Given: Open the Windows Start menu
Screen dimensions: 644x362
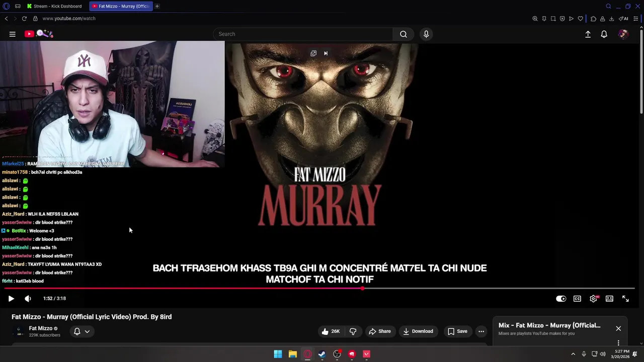Looking at the screenshot, I should point(278,354).
